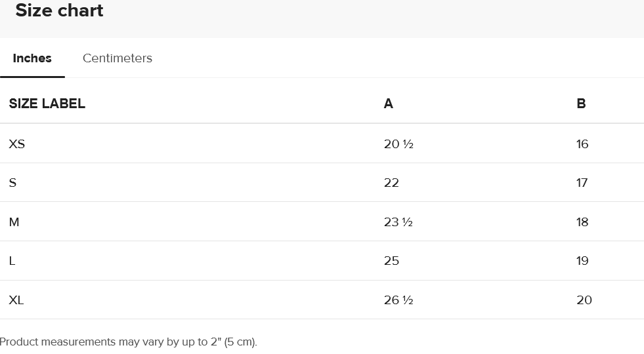
Task: Select the Inches tab
Action: pos(32,58)
